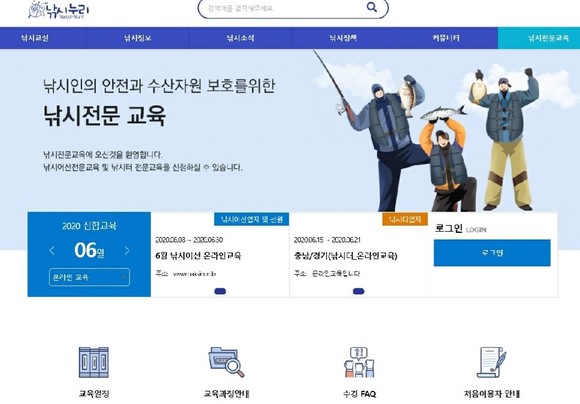The image size is (580, 404).
Task: Go to previous month arrow
Action: (x=52, y=250)
